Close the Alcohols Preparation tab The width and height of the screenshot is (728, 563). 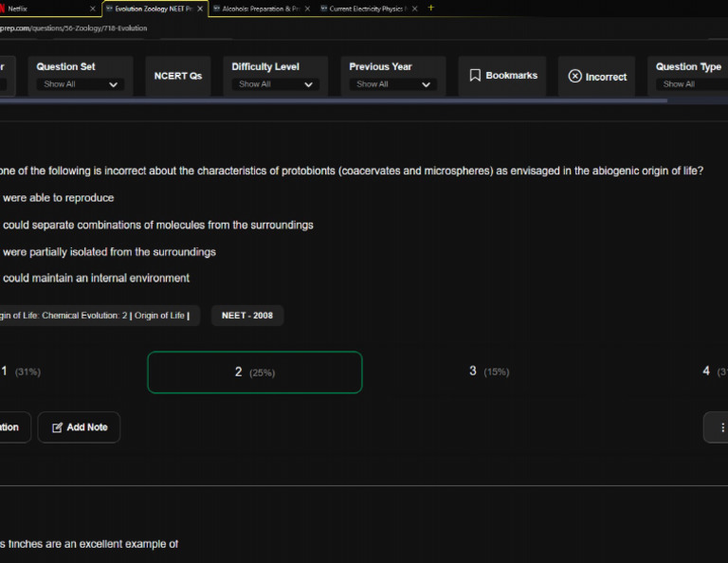click(x=307, y=9)
